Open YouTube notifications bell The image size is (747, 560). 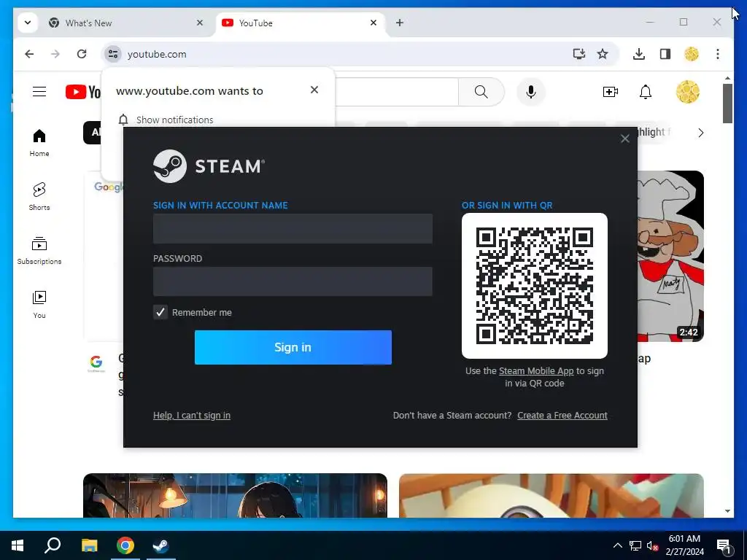pos(646,91)
